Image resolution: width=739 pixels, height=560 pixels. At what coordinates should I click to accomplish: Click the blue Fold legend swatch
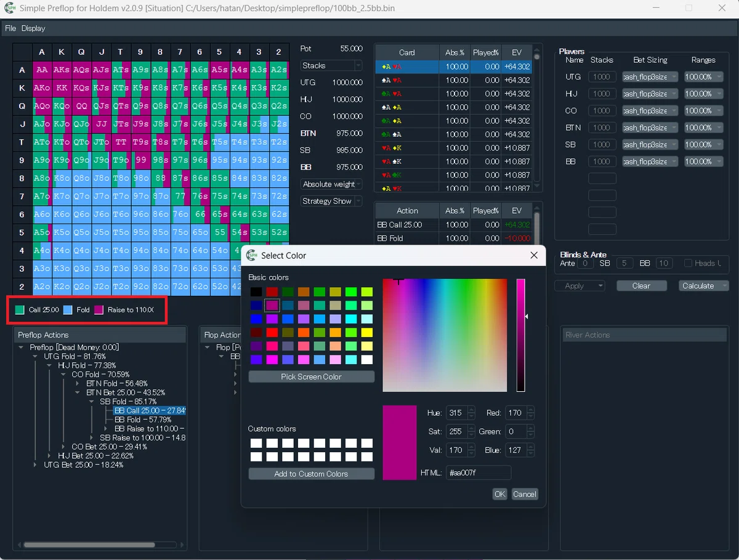tap(68, 310)
